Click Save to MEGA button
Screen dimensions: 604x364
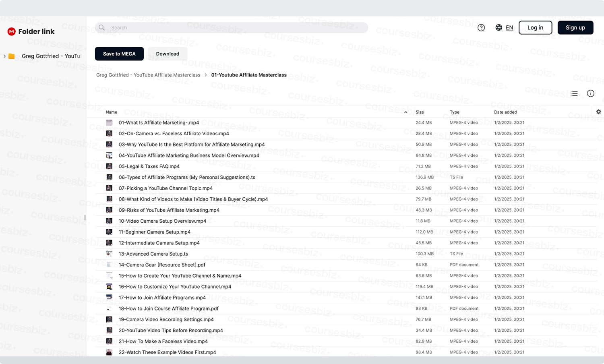(119, 54)
